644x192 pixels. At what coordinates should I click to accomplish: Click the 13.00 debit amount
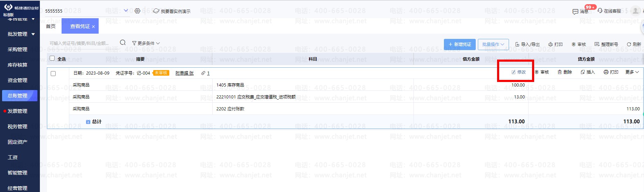(519, 97)
